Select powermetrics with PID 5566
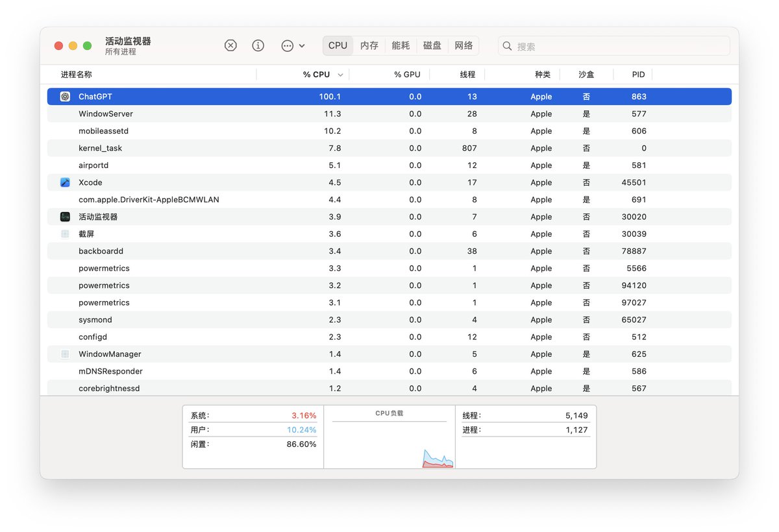The height and width of the screenshot is (532, 779). pyautogui.click(x=389, y=269)
